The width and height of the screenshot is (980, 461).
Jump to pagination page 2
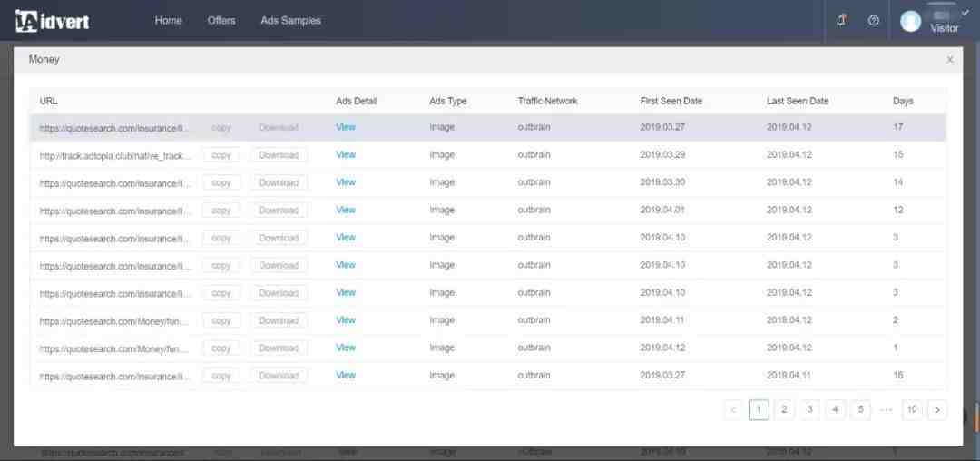(784, 410)
